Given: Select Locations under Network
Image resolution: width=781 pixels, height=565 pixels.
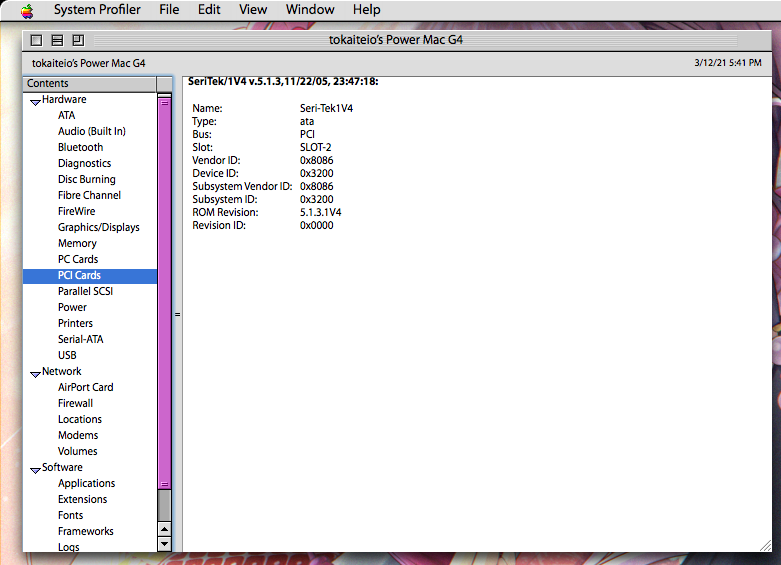Looking at the screenshot, I should 80,419.
